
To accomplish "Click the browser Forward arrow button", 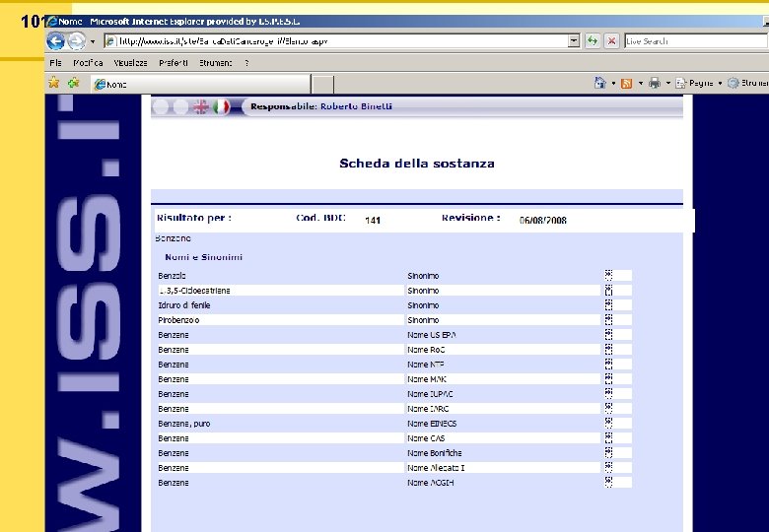I will tap(77, 41).
